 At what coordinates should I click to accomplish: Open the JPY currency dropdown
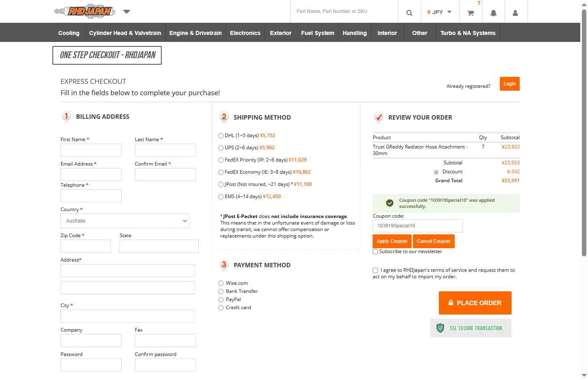pos(439,12)
